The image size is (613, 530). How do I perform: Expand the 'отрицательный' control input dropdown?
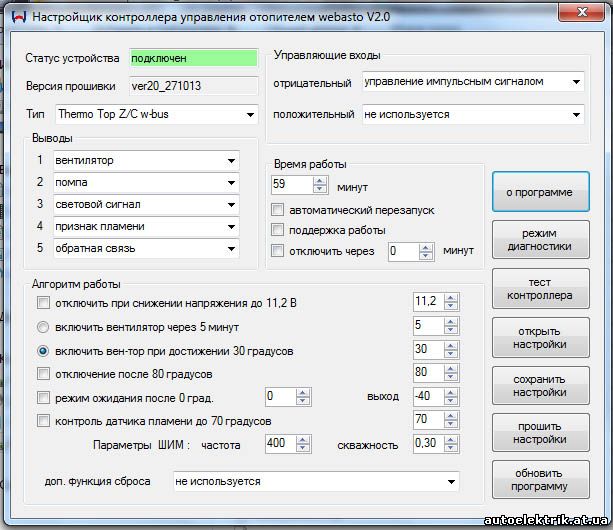click(576, 82)
